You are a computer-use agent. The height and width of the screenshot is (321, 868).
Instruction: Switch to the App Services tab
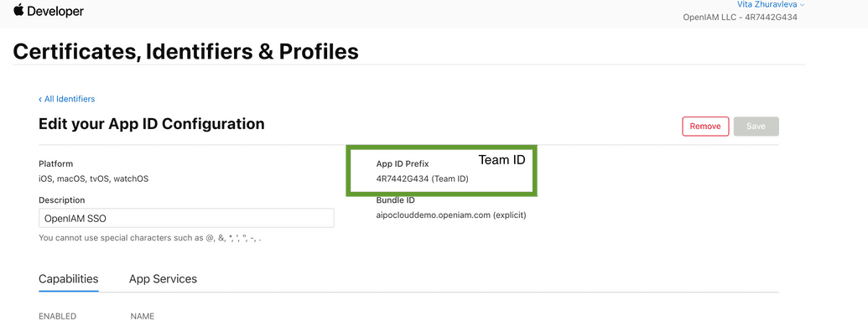point(163,279)
